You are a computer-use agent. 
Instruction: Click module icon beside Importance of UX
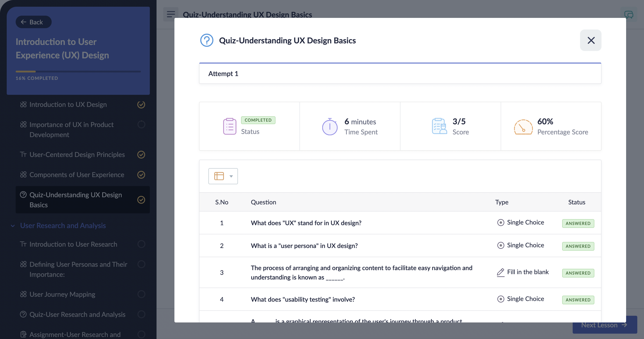[23, 125]
